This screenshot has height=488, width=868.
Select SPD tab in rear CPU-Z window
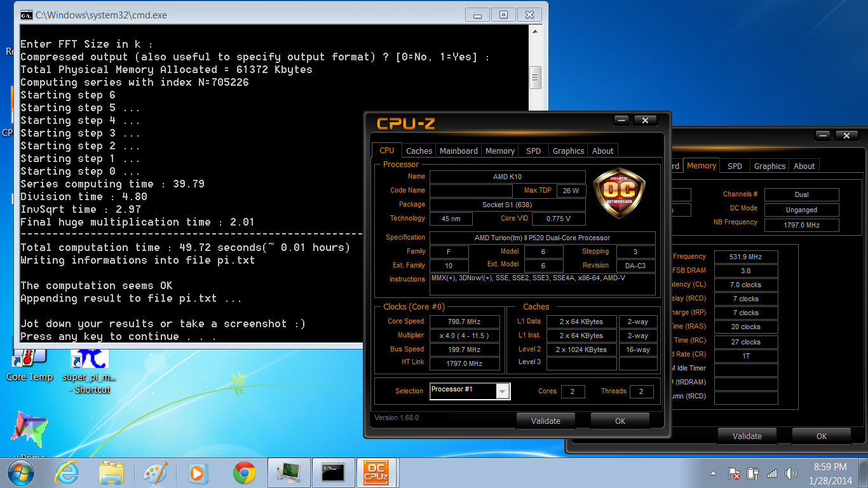[x=735, y=166]
